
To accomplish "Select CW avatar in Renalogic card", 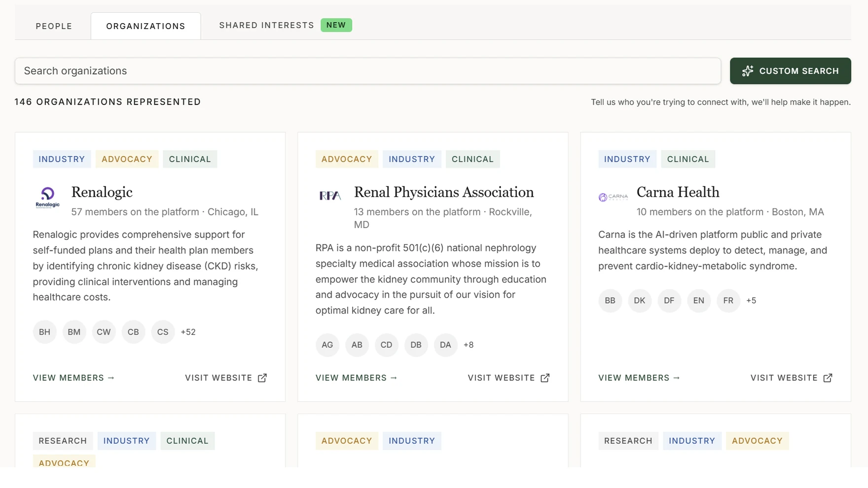I will point(104,332).
